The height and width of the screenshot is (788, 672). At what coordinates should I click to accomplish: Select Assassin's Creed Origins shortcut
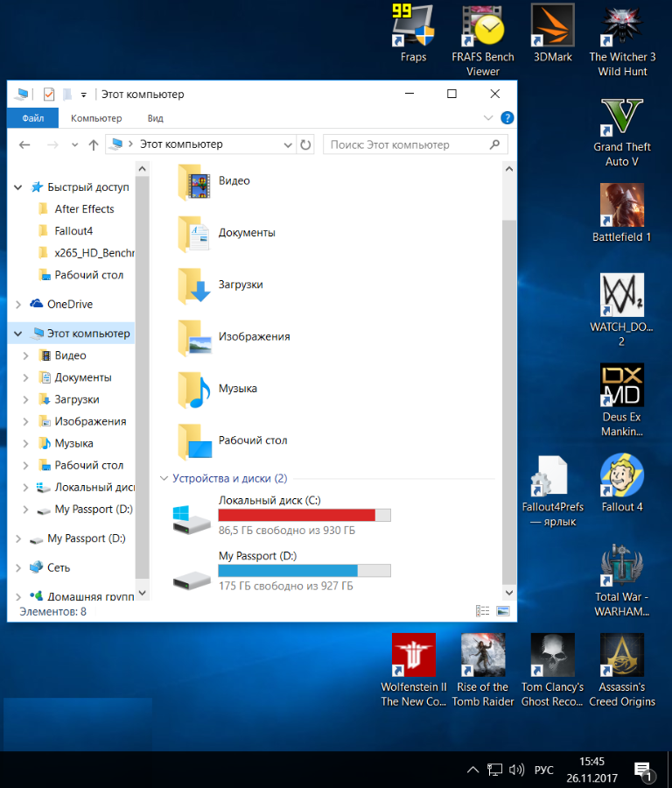622,671
